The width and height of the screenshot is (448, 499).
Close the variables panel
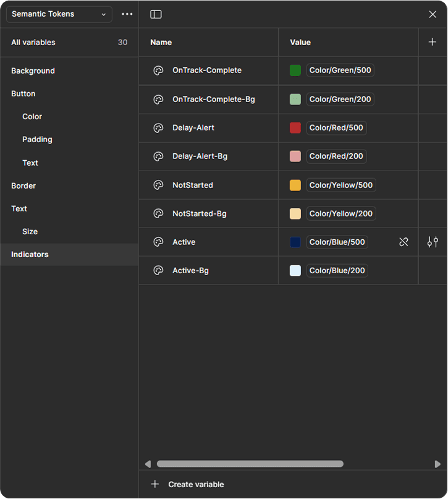(x=433, y=14)
